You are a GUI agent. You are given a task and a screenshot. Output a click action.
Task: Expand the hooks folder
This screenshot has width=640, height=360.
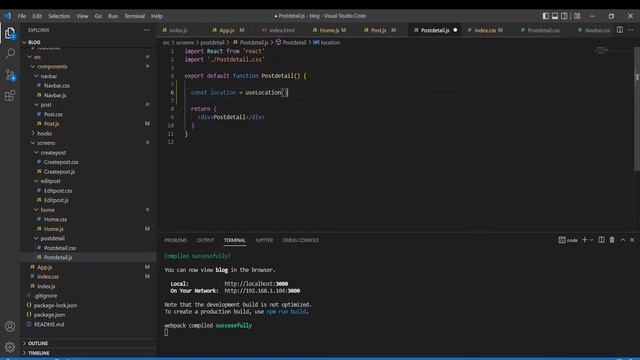[x=88, y=133]
